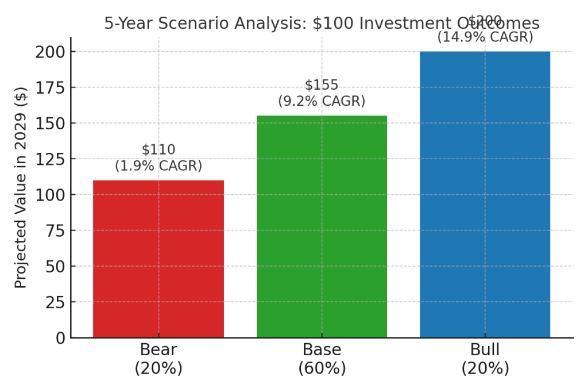Click the 175 tick label on y-axis
Screen dimensions: 588x392
51,88
